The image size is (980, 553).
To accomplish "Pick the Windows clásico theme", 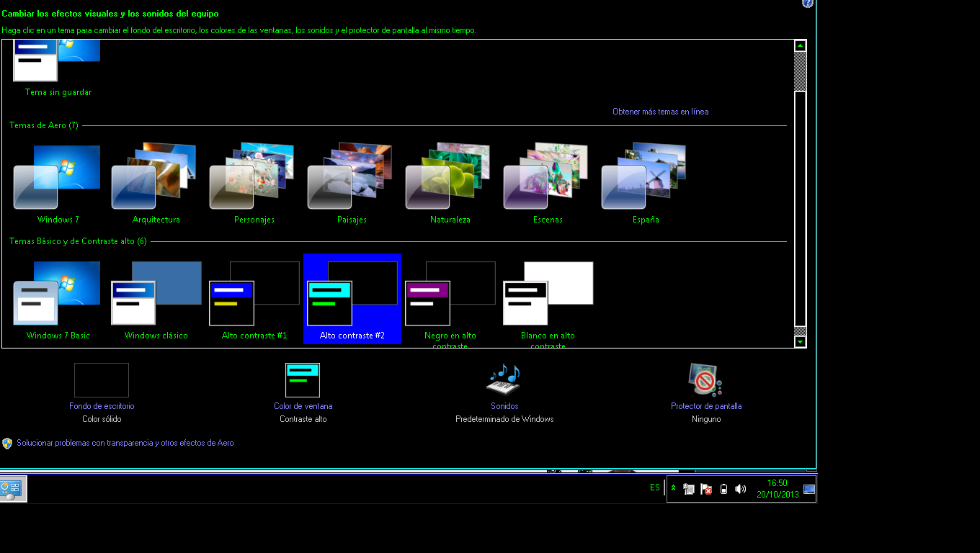I will (156, 295).
